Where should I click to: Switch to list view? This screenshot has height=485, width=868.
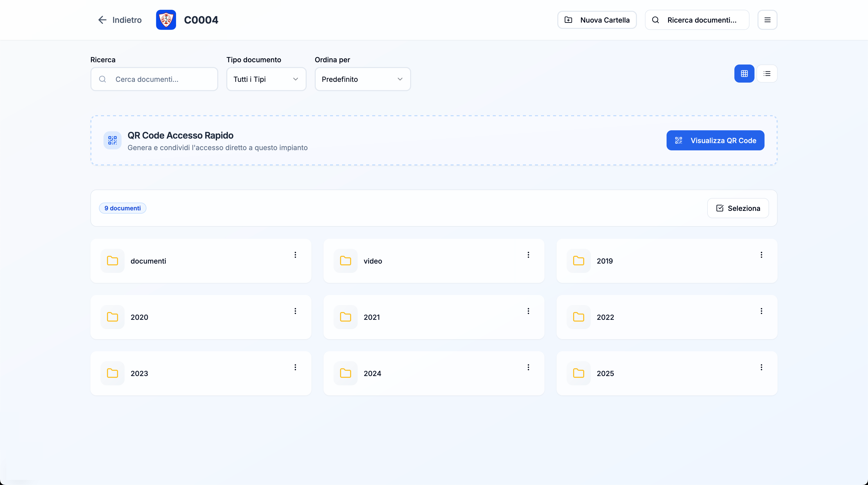pyautogui.click(x=767, y=73)
